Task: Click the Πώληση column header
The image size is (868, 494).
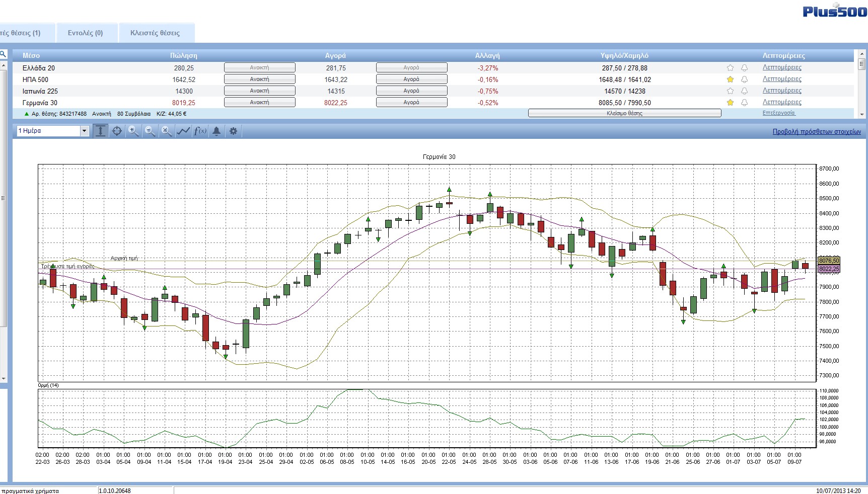Action: 184,55
